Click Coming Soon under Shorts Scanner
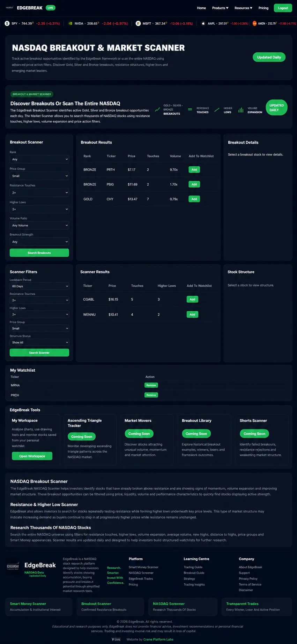Screen dimensions: 297x644 (254, 434)
